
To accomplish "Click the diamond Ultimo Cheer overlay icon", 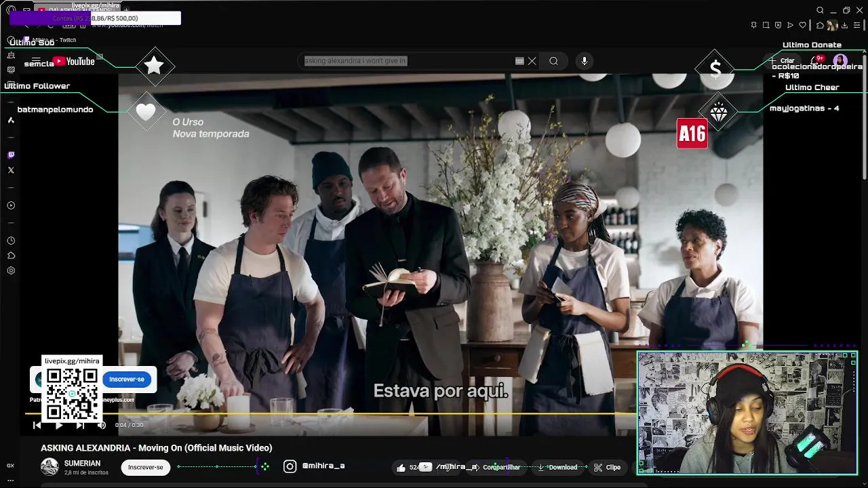I will (719, 113).
